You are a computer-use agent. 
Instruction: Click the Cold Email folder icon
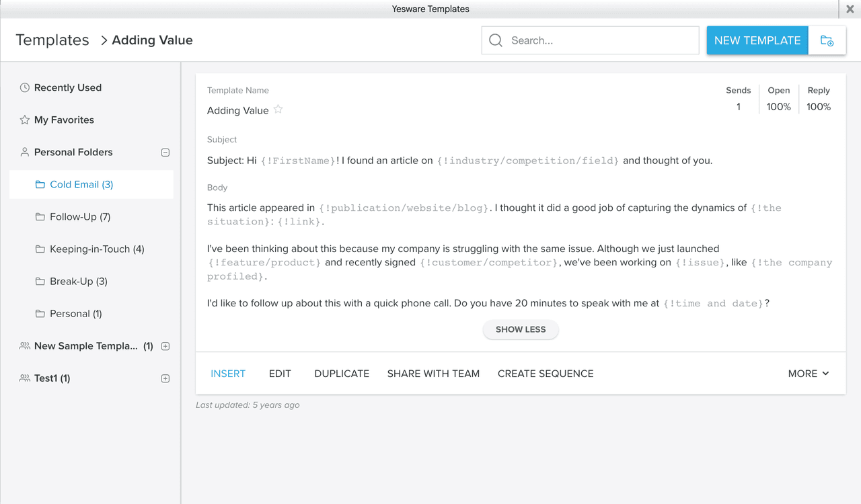40,184
